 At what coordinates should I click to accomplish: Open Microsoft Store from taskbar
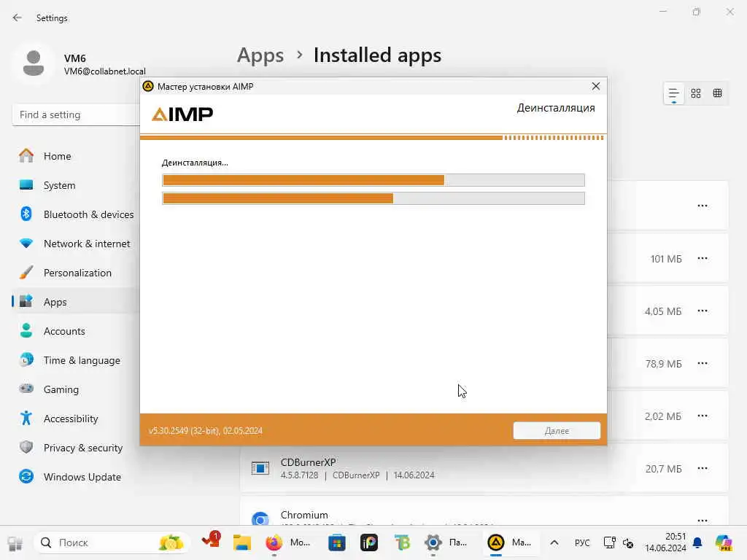click(337, 542)
